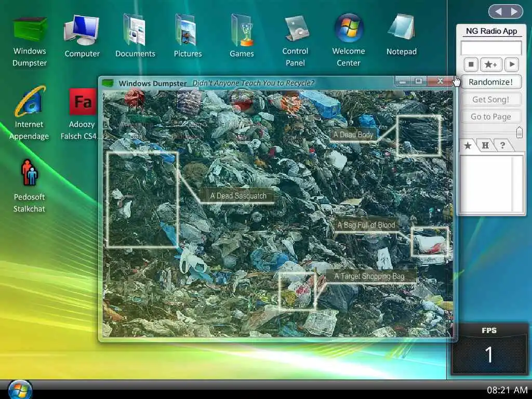Open the Documents folder icon

point(135,36)
